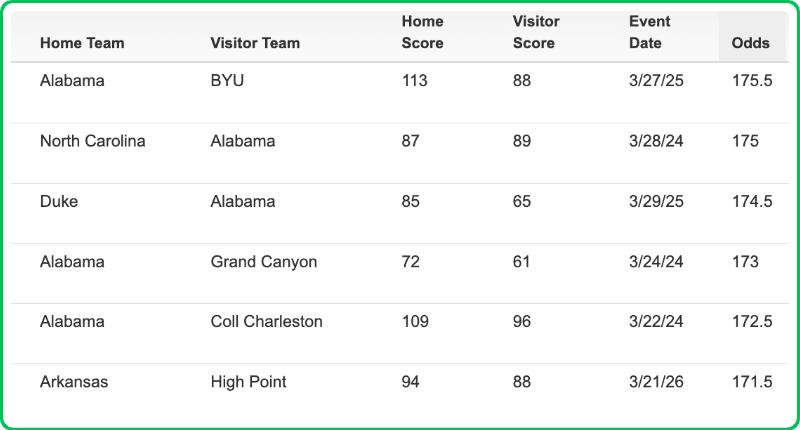Select the home score 113 cell
The image size is (800, 430).
(414, 81)
